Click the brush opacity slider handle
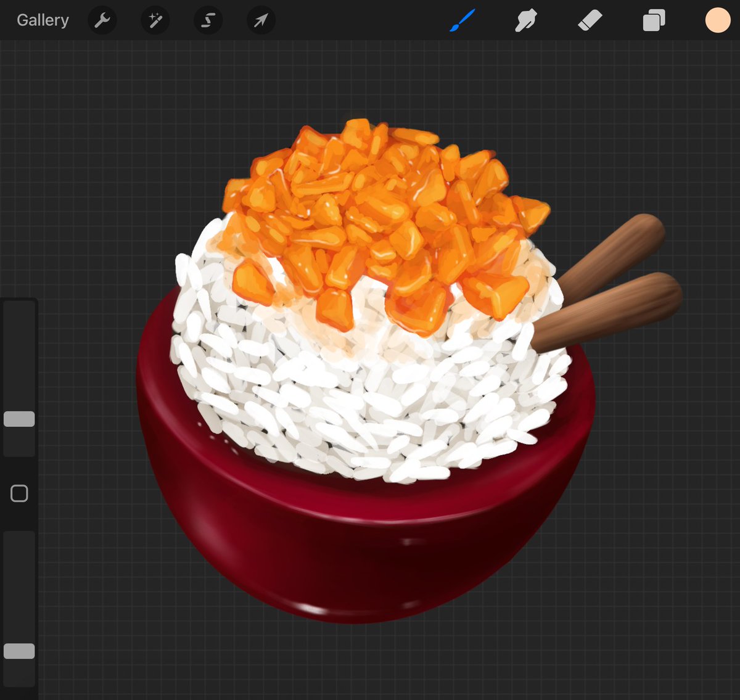740x700 pixels. pos(19,651)
